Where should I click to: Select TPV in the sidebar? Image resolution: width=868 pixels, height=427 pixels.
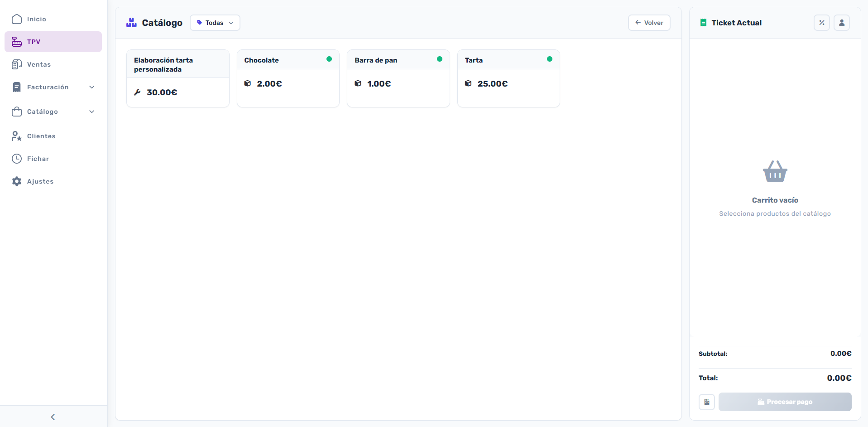click(x=53, y=42)
